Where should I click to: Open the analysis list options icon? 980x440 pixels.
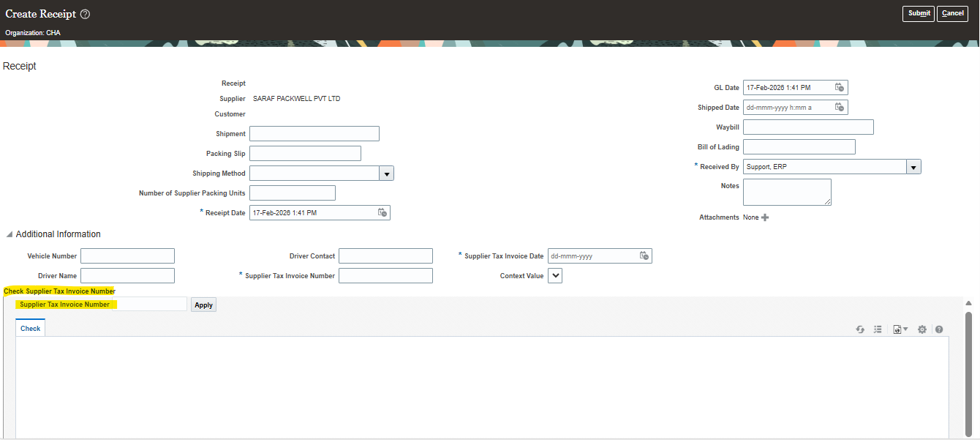878,329
